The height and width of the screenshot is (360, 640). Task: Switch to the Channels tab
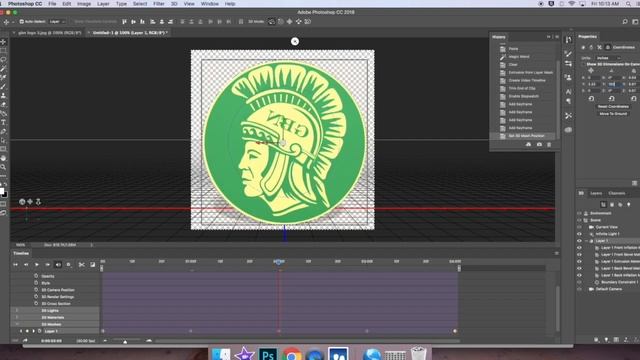click(617, 193)
